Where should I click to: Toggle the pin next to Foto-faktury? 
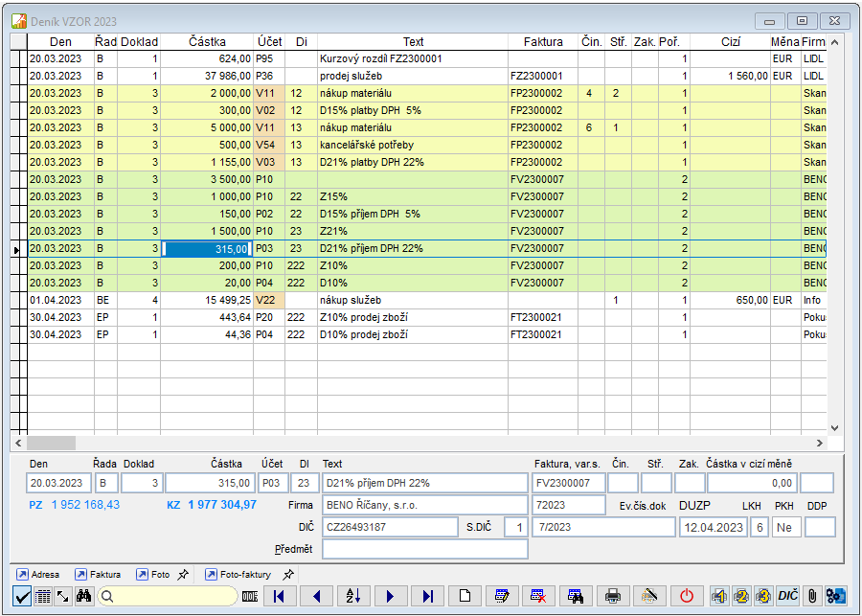point(288,575)
